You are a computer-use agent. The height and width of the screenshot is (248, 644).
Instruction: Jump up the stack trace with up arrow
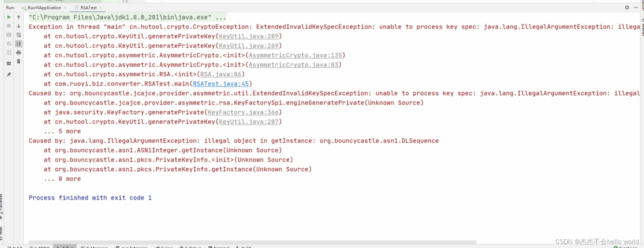click(18, 17)
